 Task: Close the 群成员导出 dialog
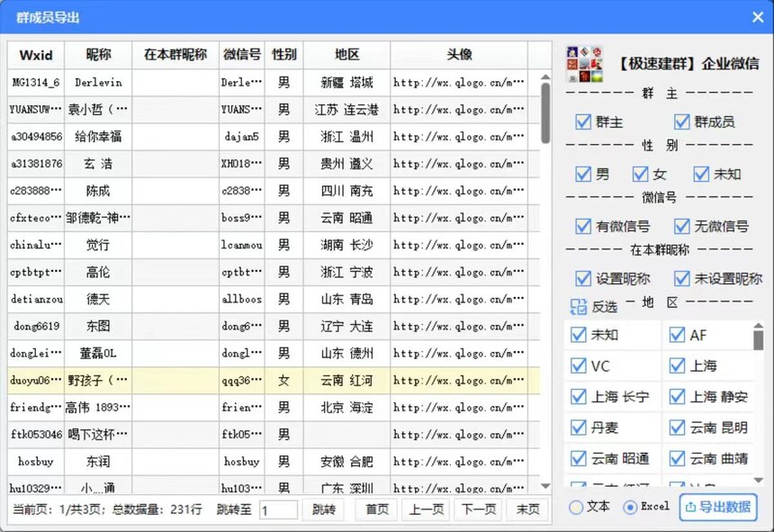[758, 17]
